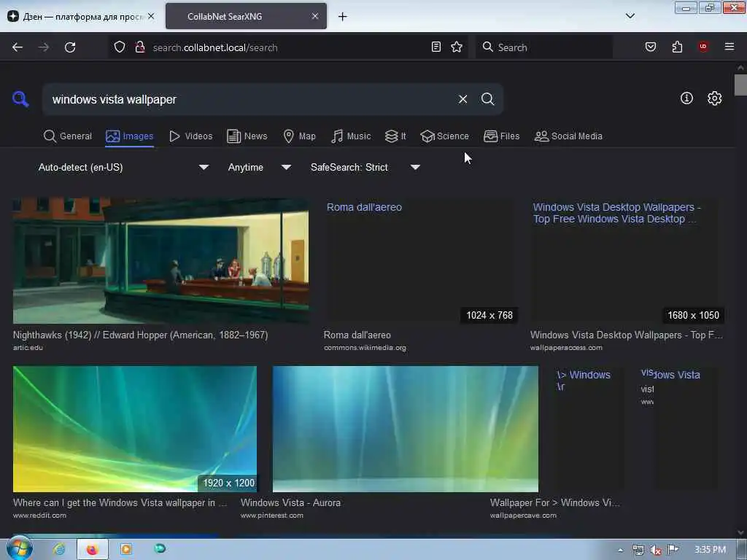Click the www.pinterest.com source text
747x560 pixels.
coord(271,516)
